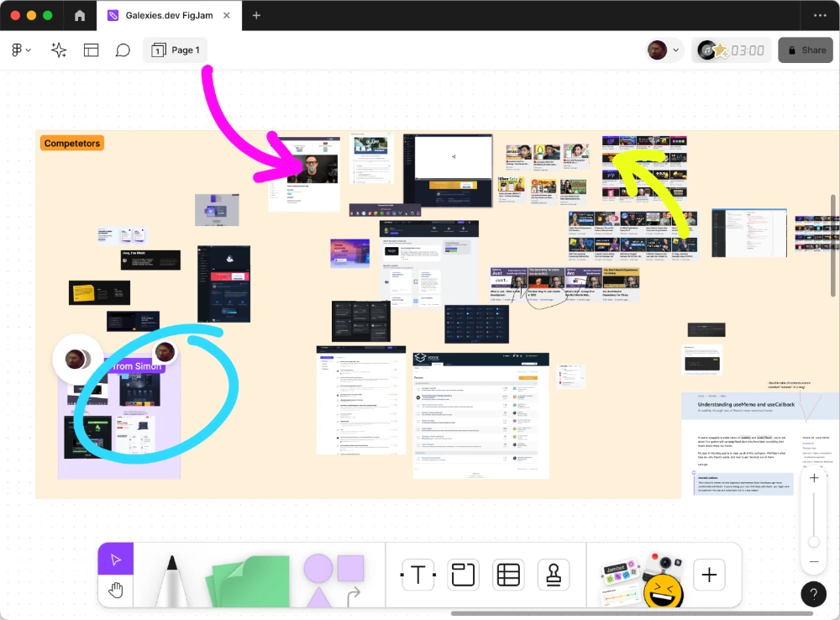
Task: Open Actions with the AI sparkle icon
Action: point(58,50)
